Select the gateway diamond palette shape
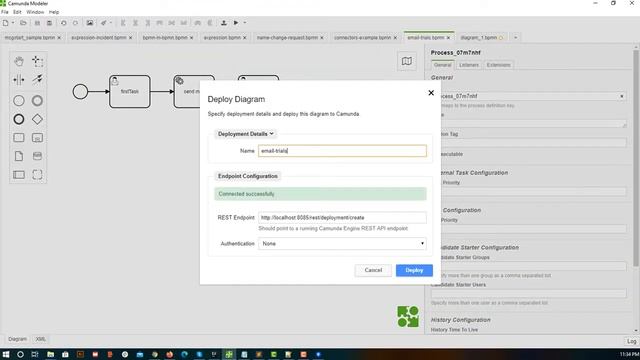 37,119
